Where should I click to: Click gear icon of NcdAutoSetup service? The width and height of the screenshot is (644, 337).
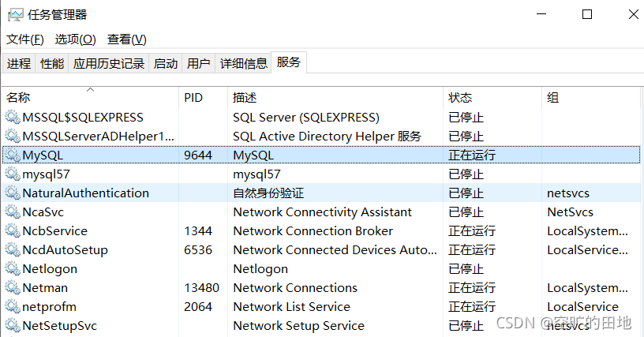pos(13,249)
